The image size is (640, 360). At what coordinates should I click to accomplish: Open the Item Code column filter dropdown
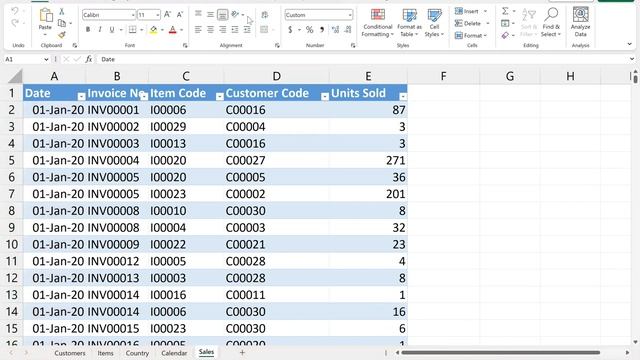pos(220,96)
